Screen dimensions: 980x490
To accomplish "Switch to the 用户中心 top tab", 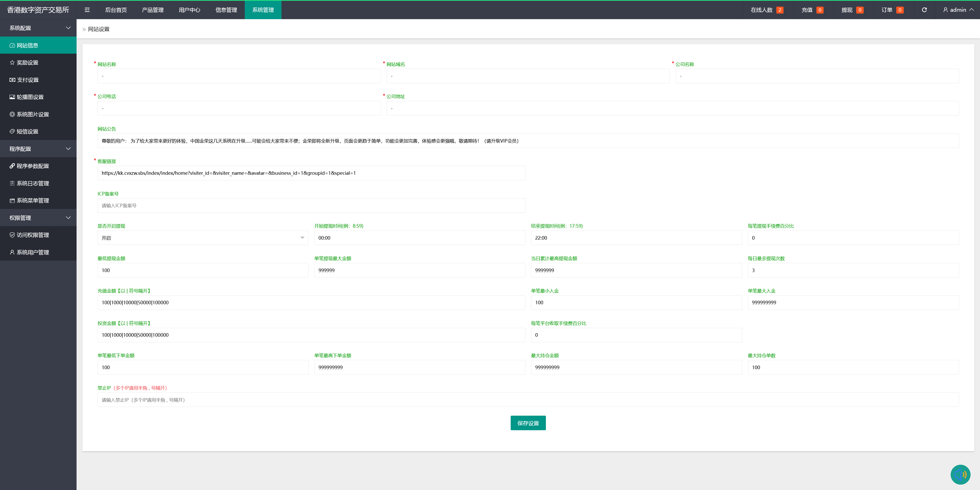I will pyautogui.click(x=189, y=10).
